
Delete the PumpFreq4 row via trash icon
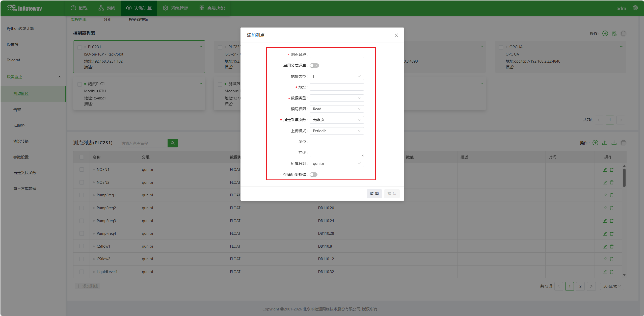pyautogui.click(x=612, y=233)
